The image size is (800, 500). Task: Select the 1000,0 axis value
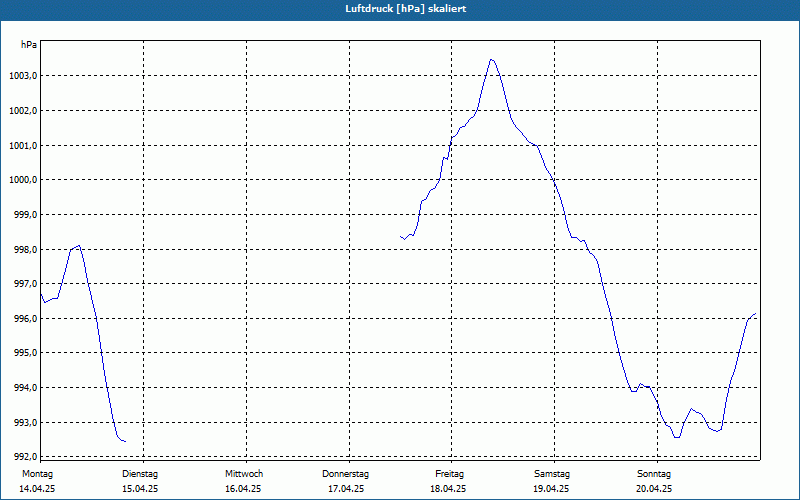click(x=23, y=180)
